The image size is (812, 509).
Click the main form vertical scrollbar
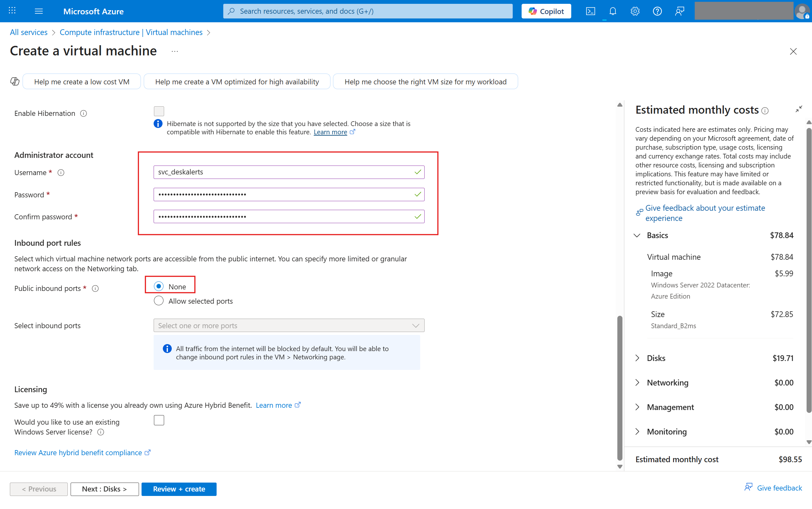(x=620, y=387)
